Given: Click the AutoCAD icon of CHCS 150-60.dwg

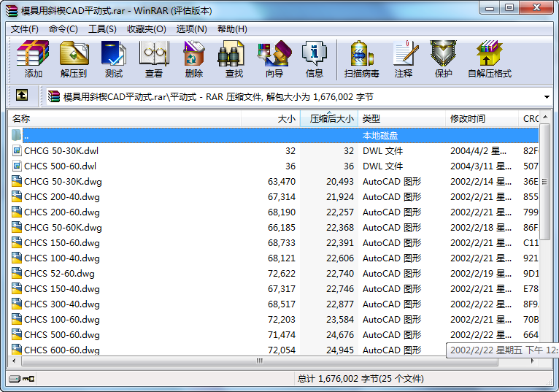Looking at the screenshot, I should [x=17, y=242].
